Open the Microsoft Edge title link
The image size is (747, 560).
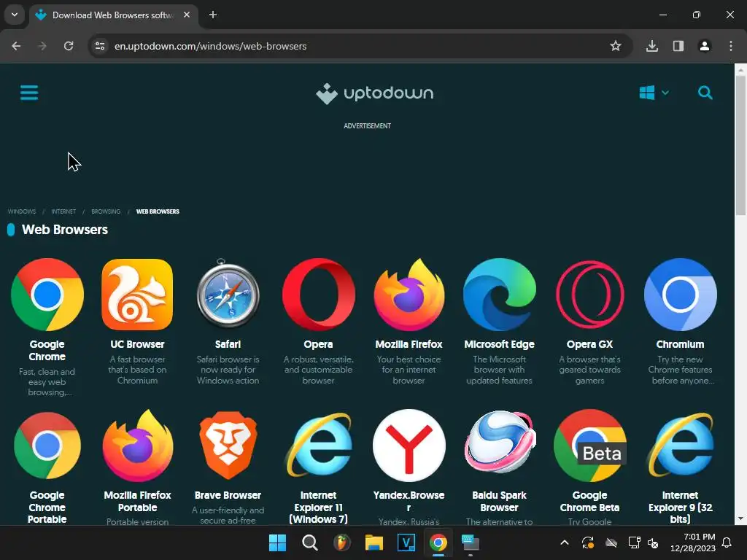point(499,344)
